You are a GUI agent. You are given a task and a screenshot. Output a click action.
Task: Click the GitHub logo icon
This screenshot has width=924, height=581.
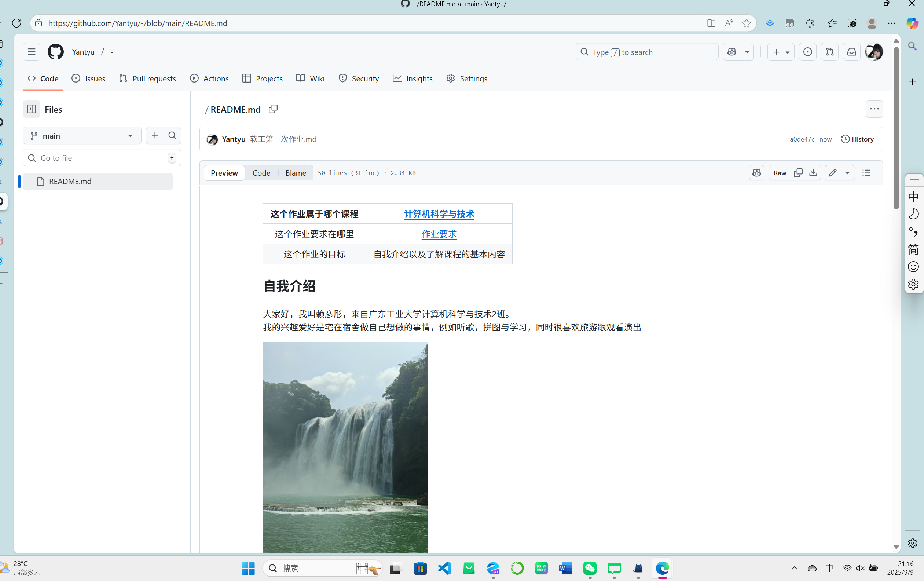(x=55, y=51)
